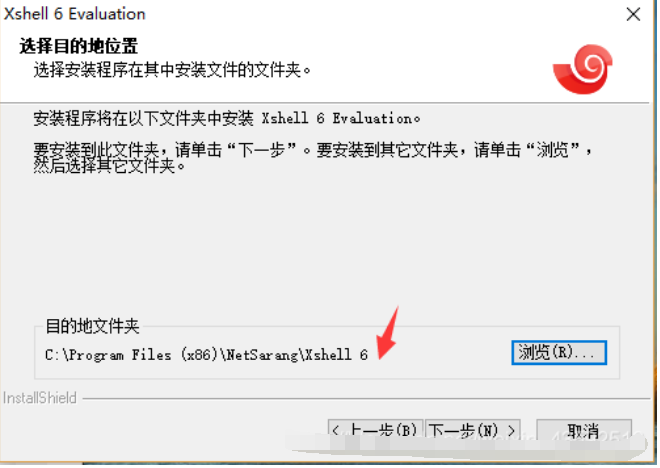Click subtitle 选择安装程序在其中安装文件的文件夹

click(x=172, y=70)
